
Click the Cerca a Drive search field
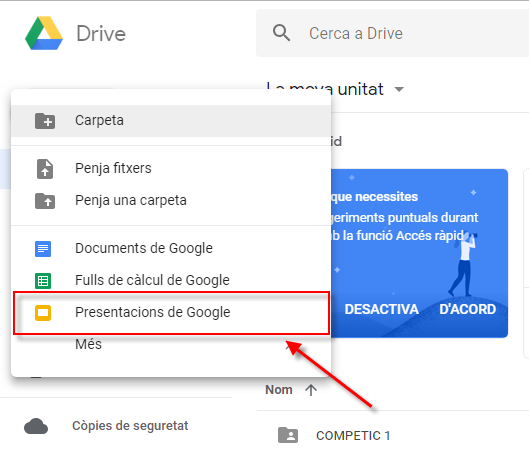tap(392, 33)
